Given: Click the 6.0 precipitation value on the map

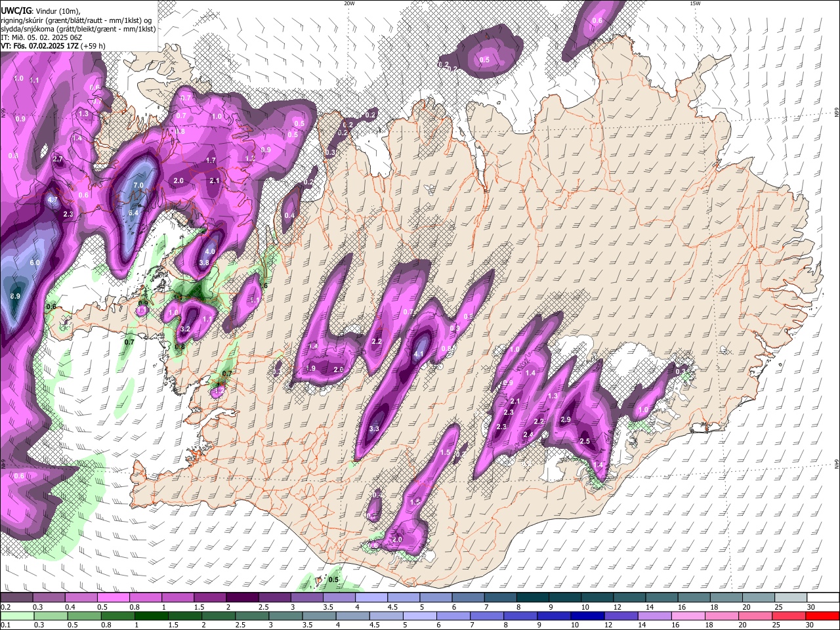Looking at the screenshot, I should coord(35,262).
